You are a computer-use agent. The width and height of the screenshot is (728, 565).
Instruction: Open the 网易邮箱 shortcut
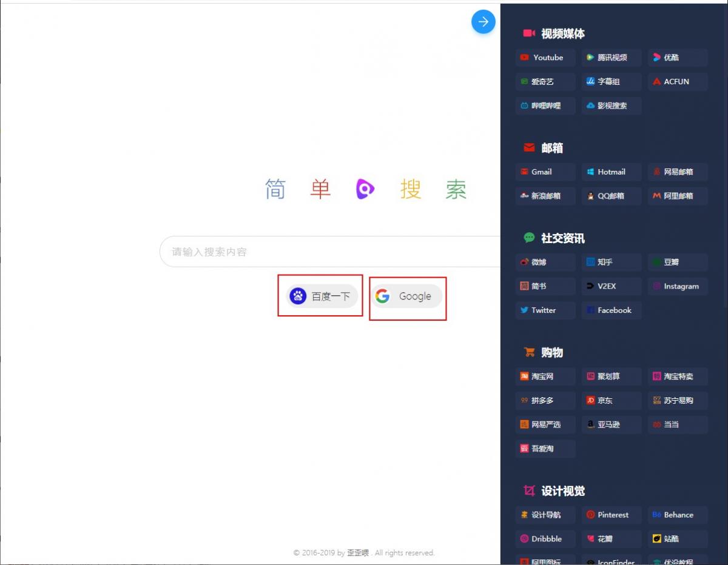tap(678, 172)
